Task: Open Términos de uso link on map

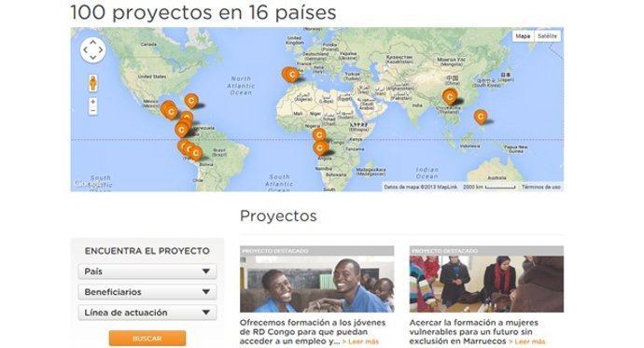Action: coord(541,187)
